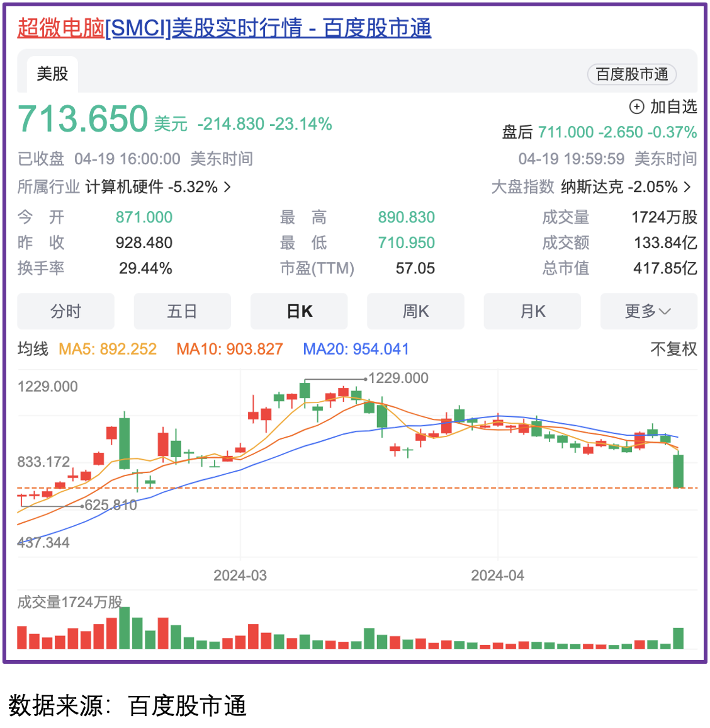Click the 换手率 value 29.44%
Screen dimensions: 710x728
click(145, 268)
